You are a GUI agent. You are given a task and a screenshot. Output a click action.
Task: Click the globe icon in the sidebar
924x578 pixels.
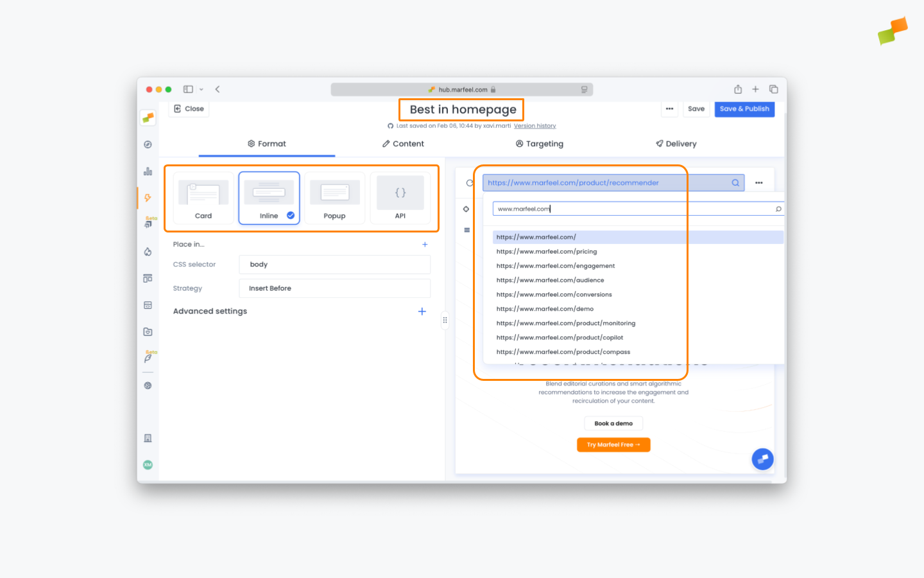click(x=148, y=385)
